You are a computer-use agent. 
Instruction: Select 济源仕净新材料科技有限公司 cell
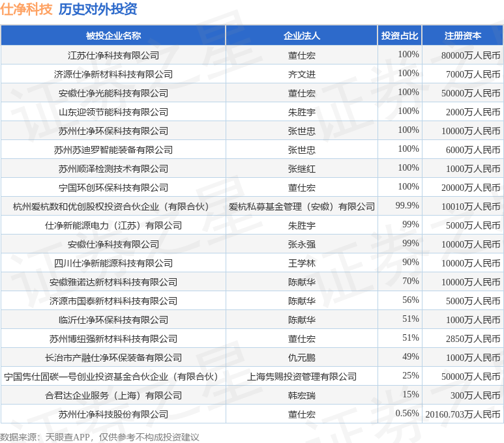point(113,74)
